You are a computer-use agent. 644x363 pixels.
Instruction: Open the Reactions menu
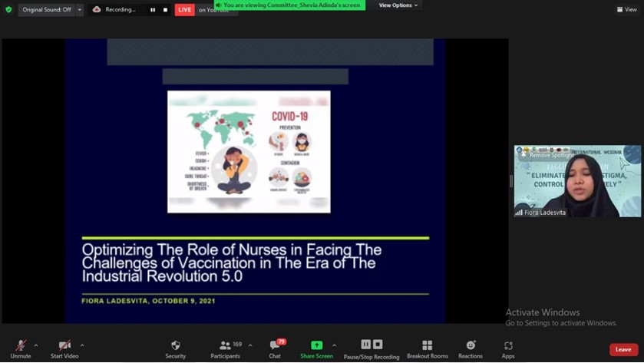tap(471, 348)
